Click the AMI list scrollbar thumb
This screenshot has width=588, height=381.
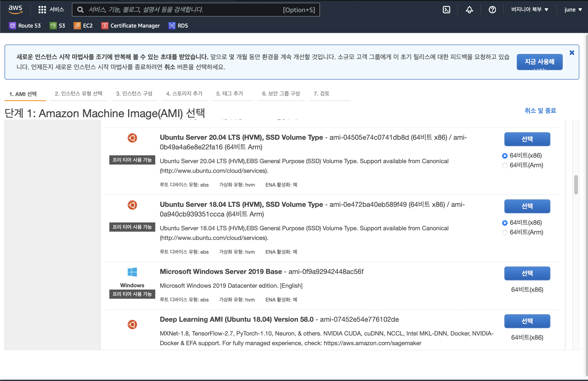point(576,185)
